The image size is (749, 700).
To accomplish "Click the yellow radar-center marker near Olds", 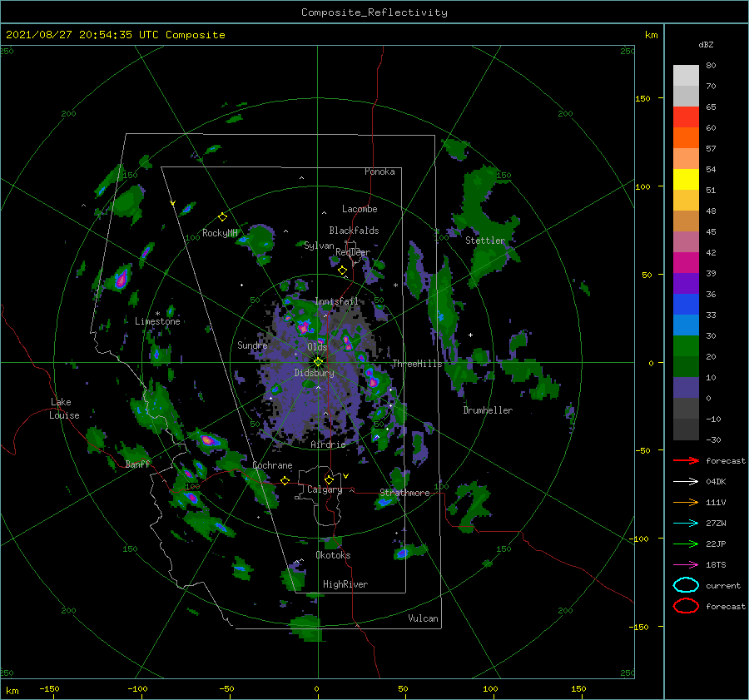I will click(x=318, y=362).
